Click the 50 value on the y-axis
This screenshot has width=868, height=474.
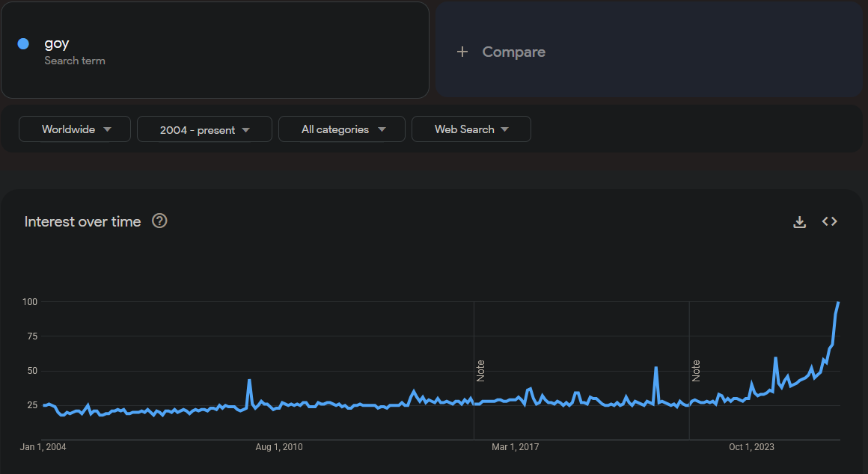point(32,371)
